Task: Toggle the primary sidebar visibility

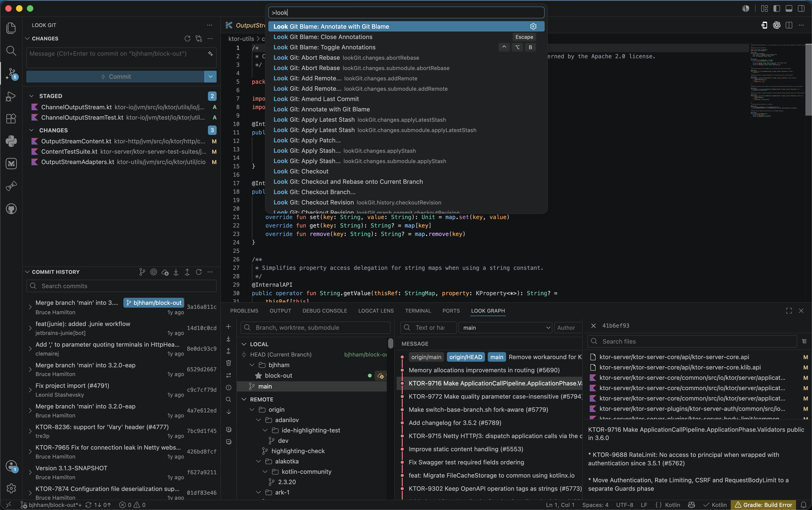Action: tap(777, 8)
